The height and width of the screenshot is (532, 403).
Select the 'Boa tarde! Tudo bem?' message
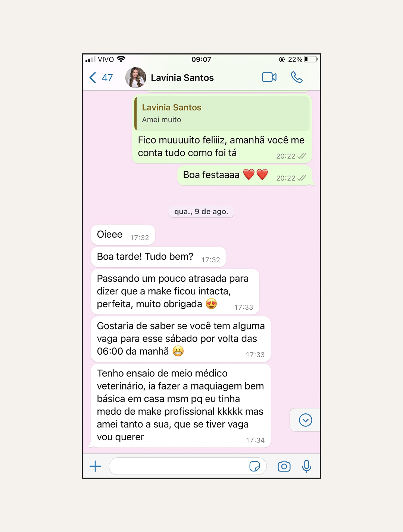tap(158, 257)
